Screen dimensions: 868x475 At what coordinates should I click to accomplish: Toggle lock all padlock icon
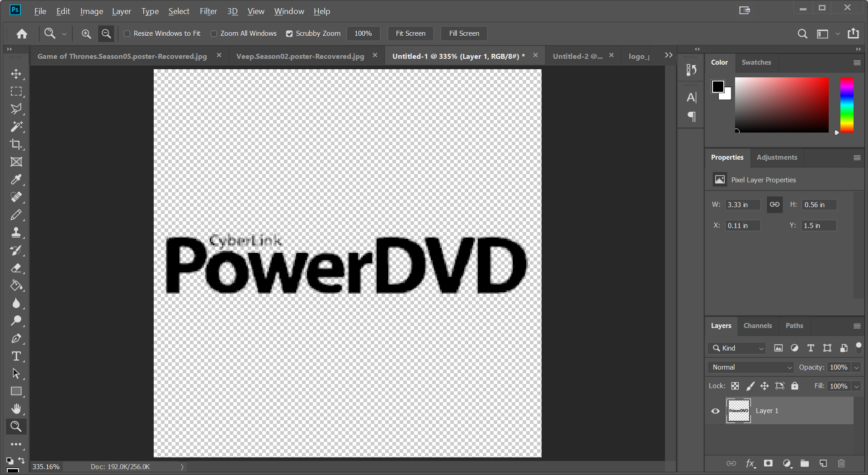coord(795,386)
